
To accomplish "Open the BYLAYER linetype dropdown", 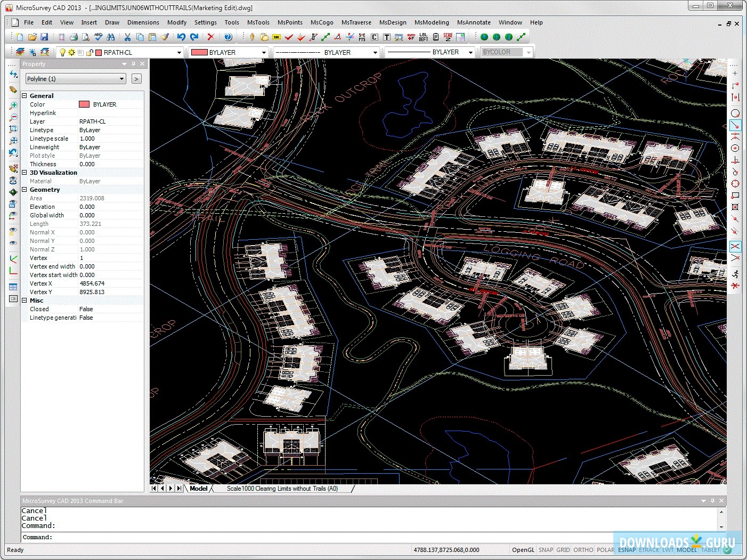I will click(375, 52).
